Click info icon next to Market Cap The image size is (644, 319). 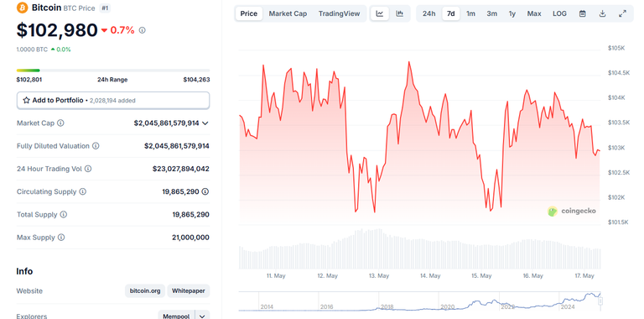point(60,123)
